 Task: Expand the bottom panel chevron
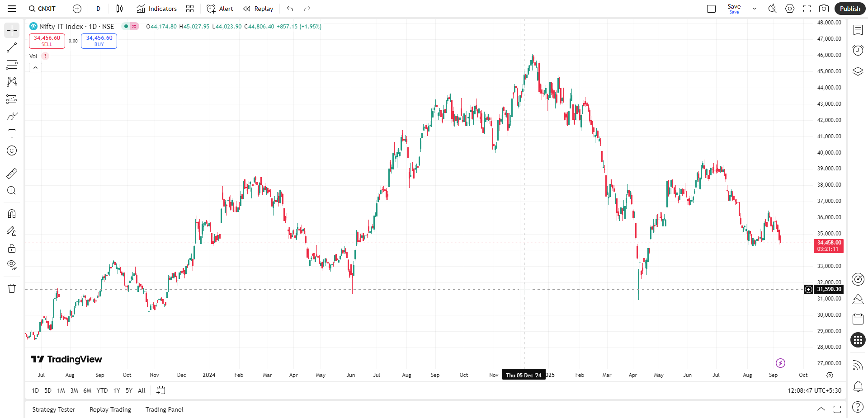821,409
